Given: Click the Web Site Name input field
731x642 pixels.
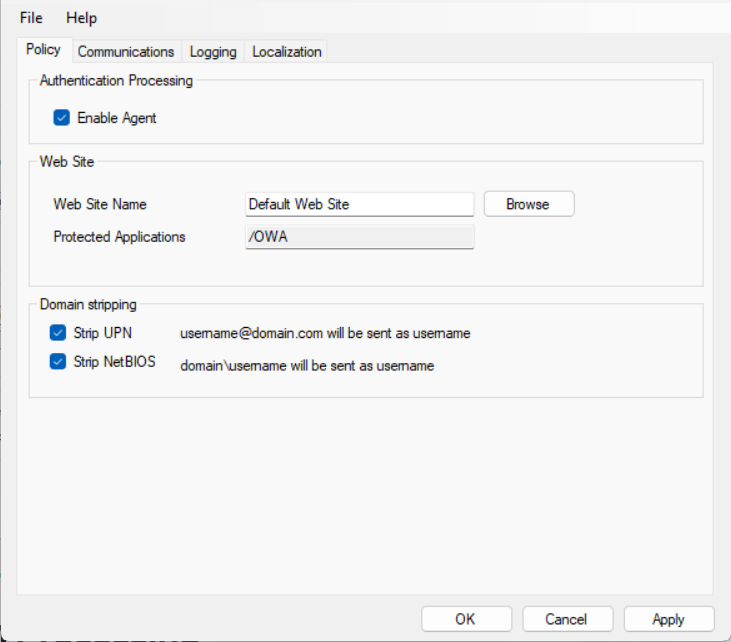Looking at the screenshot, I should tap(359, 204).
